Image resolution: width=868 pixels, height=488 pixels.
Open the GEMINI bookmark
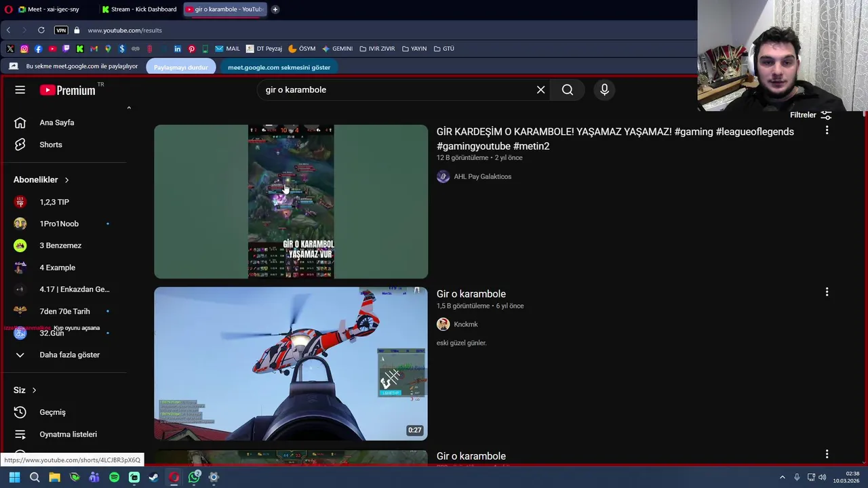coord(337,49)
